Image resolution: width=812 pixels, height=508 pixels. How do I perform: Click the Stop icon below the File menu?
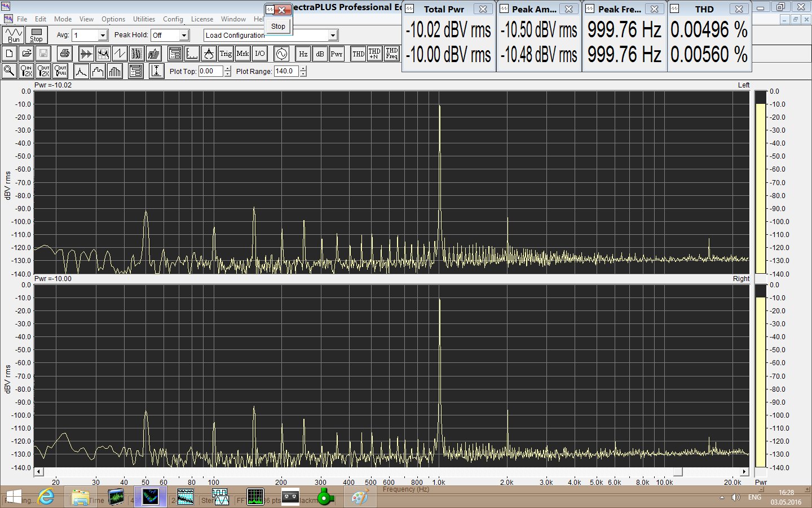pyautogui.click(x=36, y=35)
